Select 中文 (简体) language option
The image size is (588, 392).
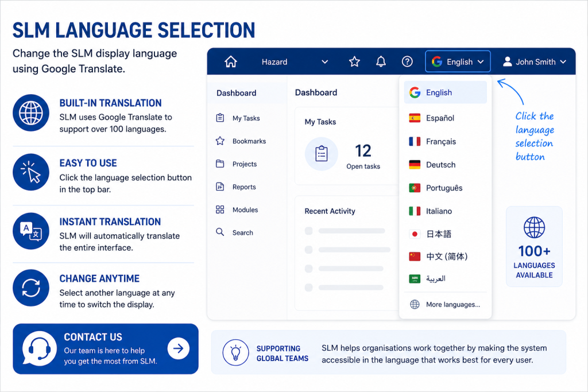click(446, 257)
